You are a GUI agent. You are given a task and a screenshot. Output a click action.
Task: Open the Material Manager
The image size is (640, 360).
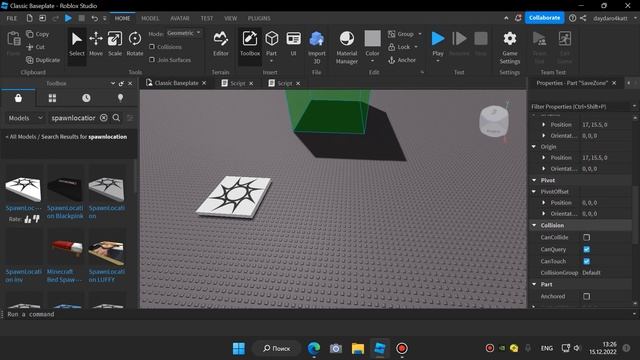pyautogui.click(x=347, y=47)
